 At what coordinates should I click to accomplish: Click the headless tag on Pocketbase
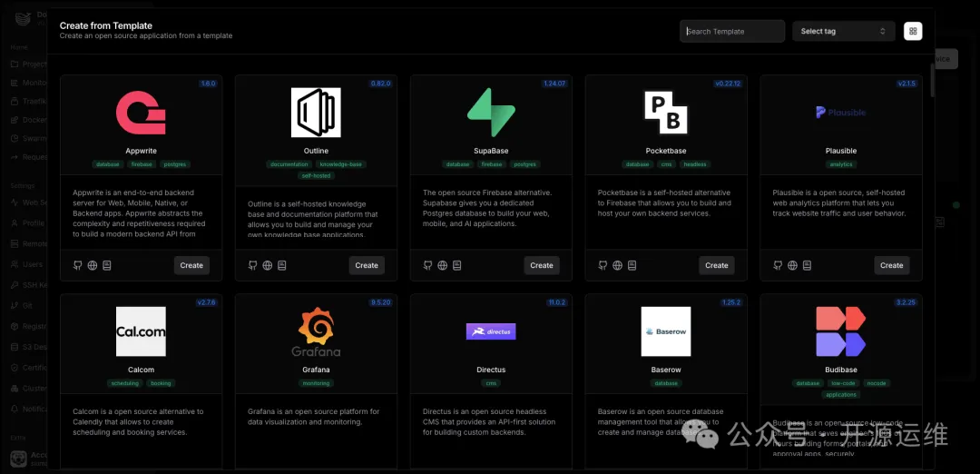tap(695, 164)
